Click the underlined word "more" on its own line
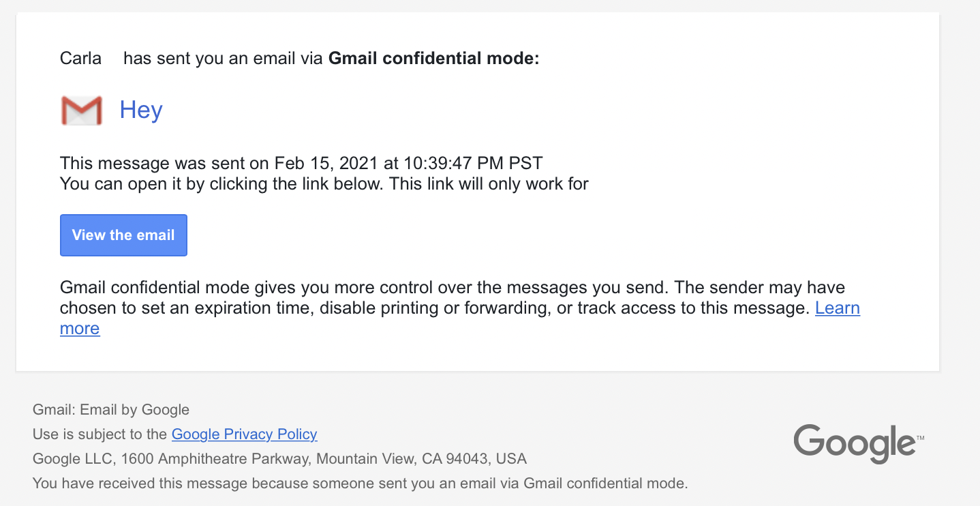980x506 pixels. 80,329
